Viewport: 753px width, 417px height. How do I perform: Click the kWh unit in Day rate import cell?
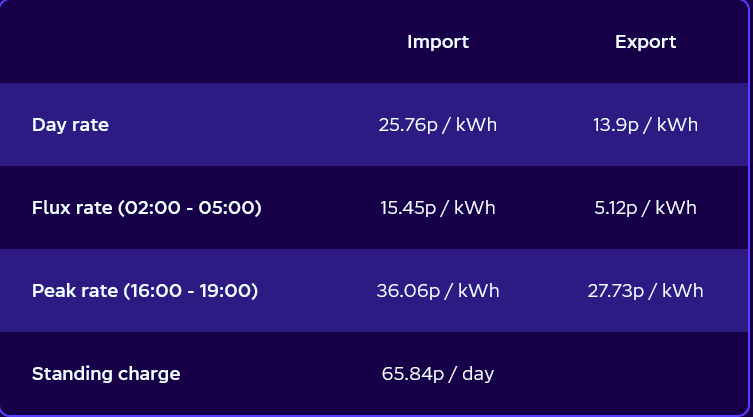[476, 125]
